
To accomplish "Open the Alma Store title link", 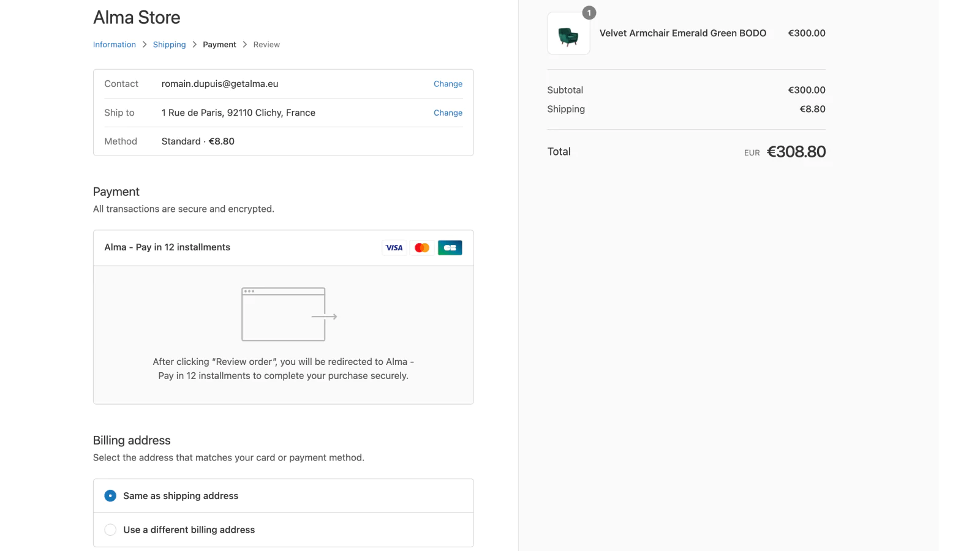I will 137,18.
